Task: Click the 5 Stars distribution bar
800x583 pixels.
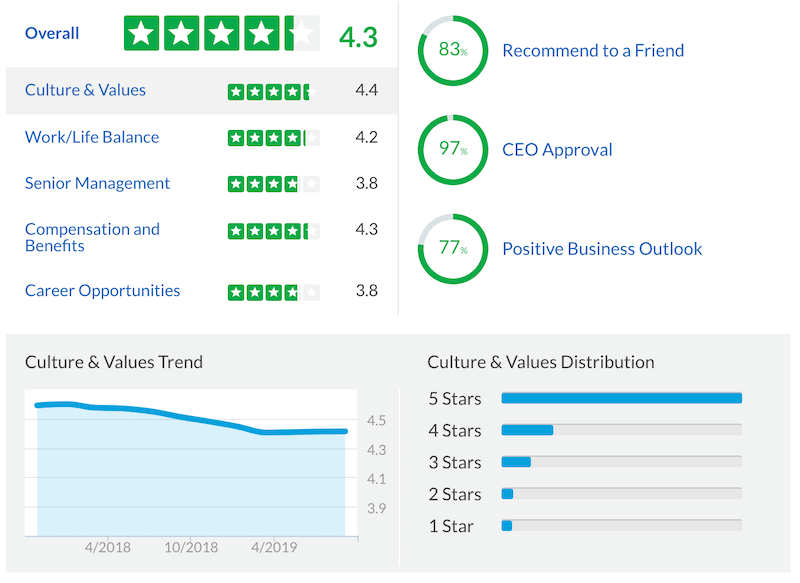Action: pos(620,398)
